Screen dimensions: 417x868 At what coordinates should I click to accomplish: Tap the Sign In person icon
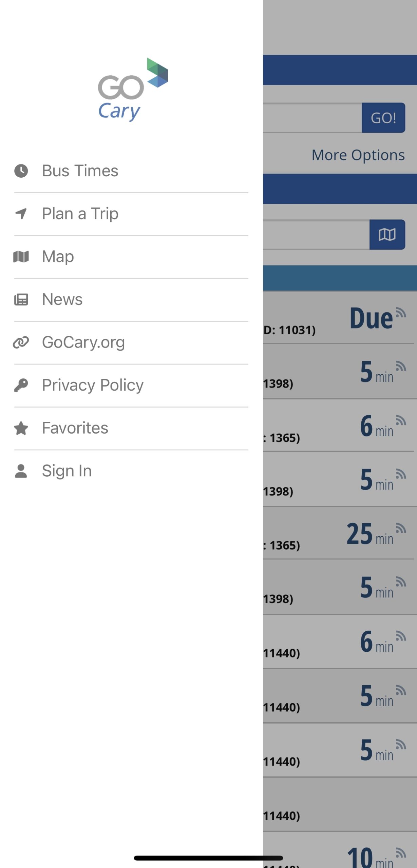[21, 471]
